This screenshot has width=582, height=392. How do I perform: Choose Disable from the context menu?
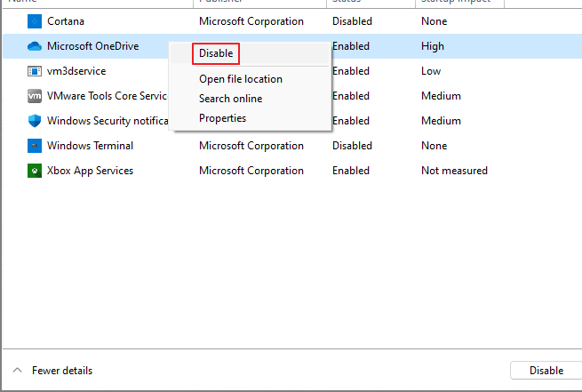(216, 53)
